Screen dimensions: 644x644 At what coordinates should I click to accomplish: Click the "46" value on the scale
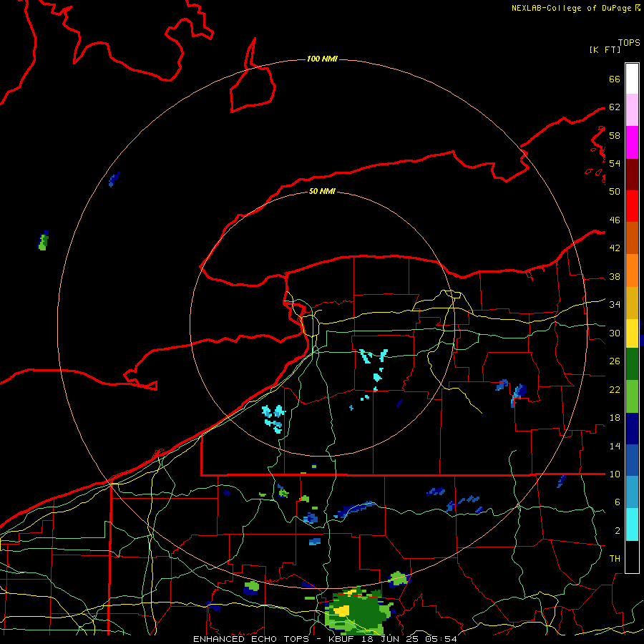pos(615,220)
